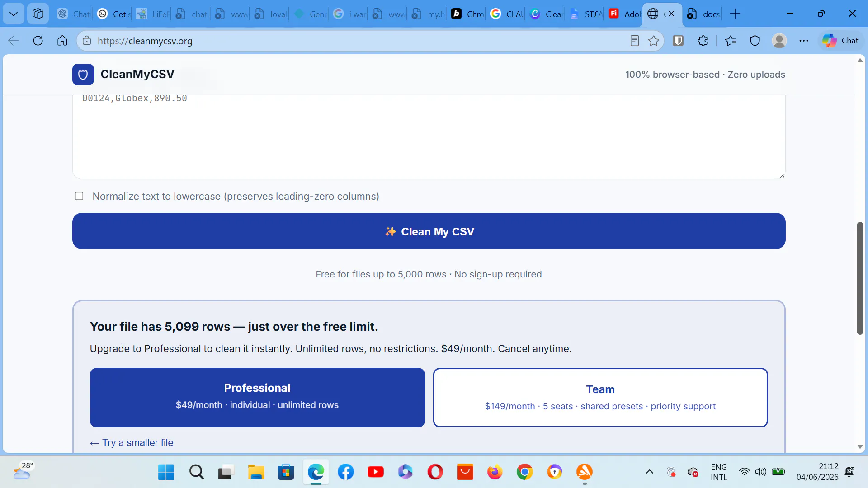This screenshot has height=488, width=868.
Task: Click the page vertical scrollbar thumb
Action: 860,278
